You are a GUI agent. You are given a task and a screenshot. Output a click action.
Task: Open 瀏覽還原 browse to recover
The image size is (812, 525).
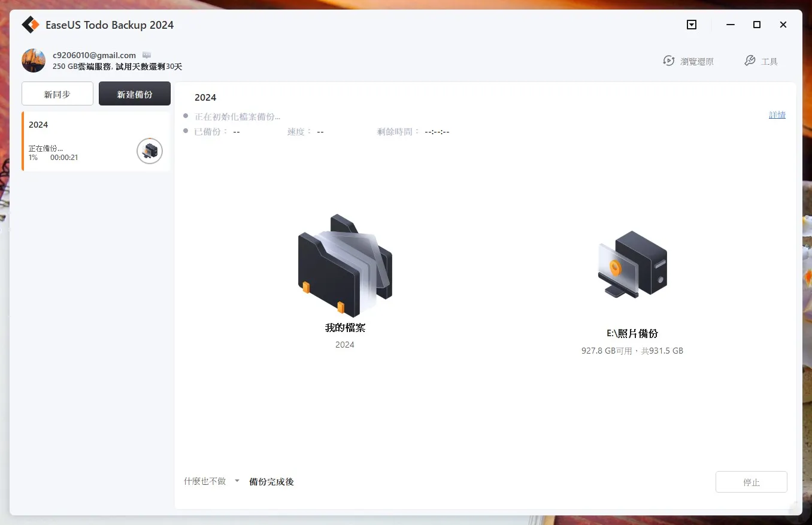coord(688,61)
